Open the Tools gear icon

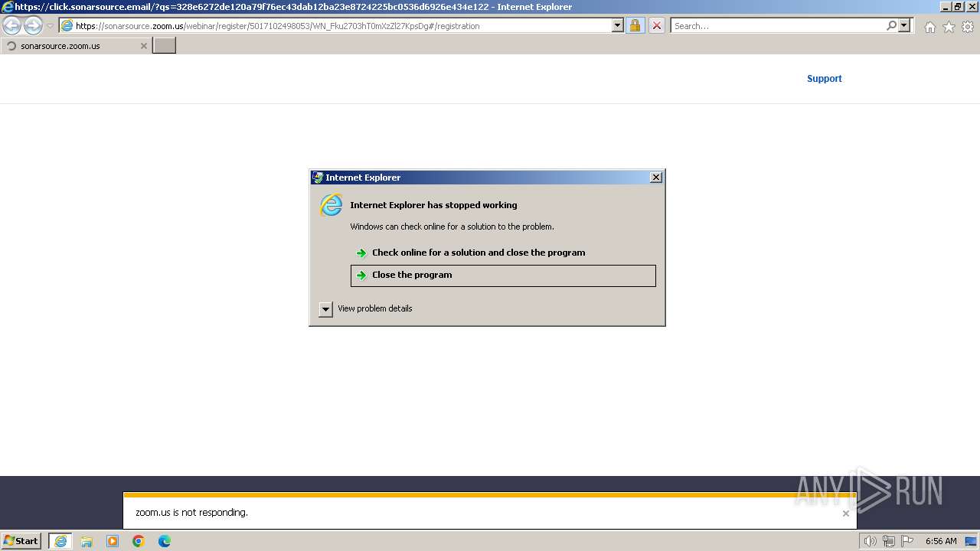[968, 27]
